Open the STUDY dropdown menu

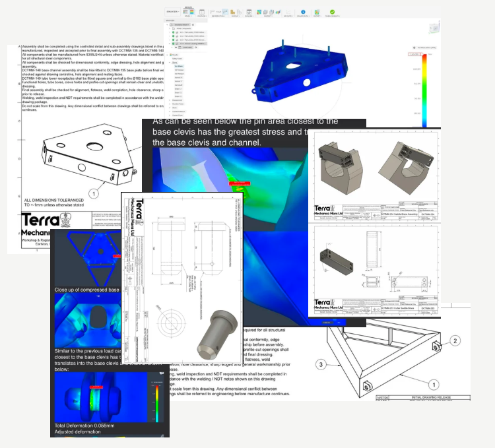(188, 16)
